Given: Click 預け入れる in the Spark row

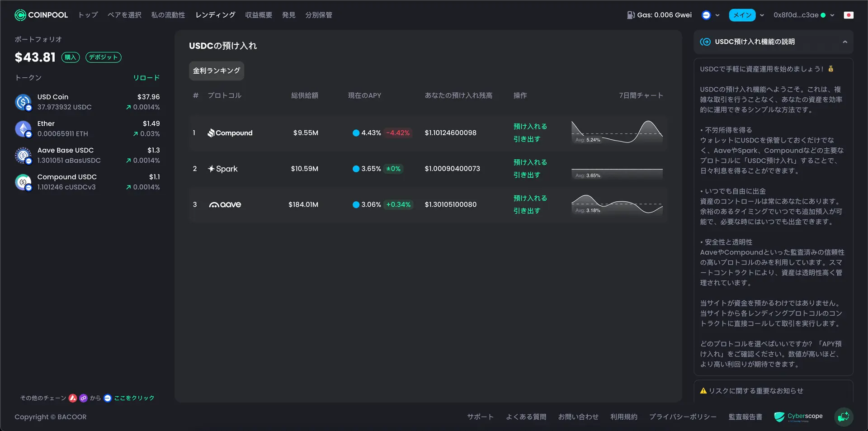Looking at the screenshot, I should click(530, 162).
